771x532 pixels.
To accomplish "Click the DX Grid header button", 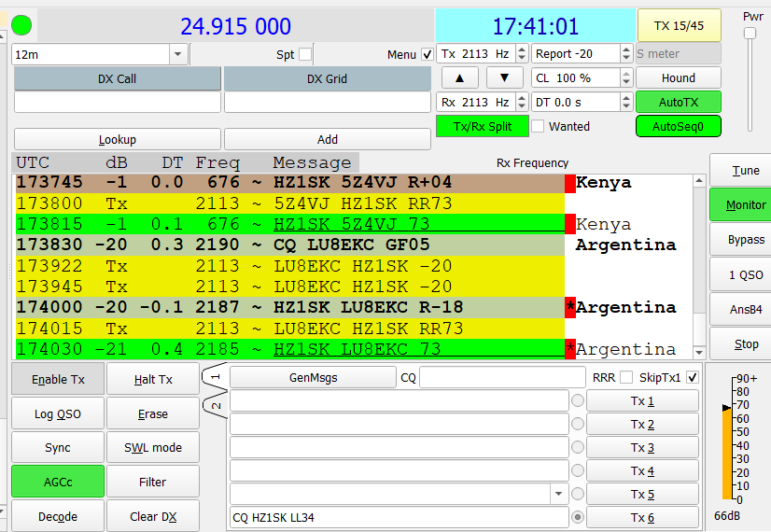I will [328, 78].
